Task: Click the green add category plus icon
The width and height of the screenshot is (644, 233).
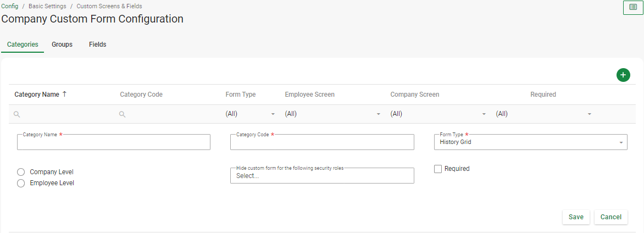Action: pyautogui.click(x=623, y=75)
